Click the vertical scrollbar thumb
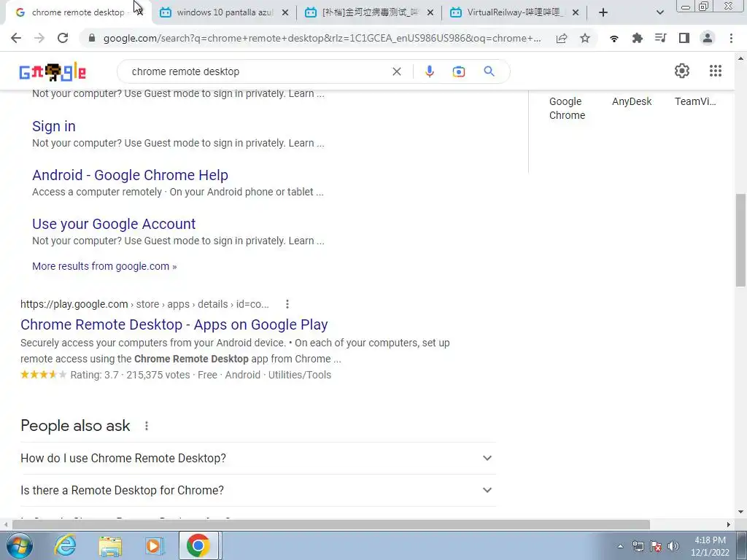 [740, 240]
